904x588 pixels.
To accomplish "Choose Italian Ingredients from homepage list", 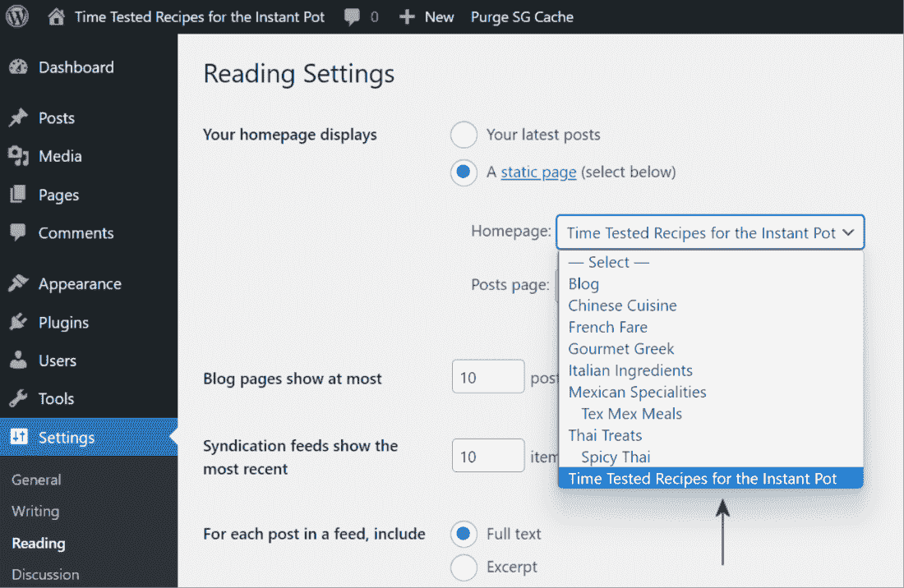I will point(711,370).
